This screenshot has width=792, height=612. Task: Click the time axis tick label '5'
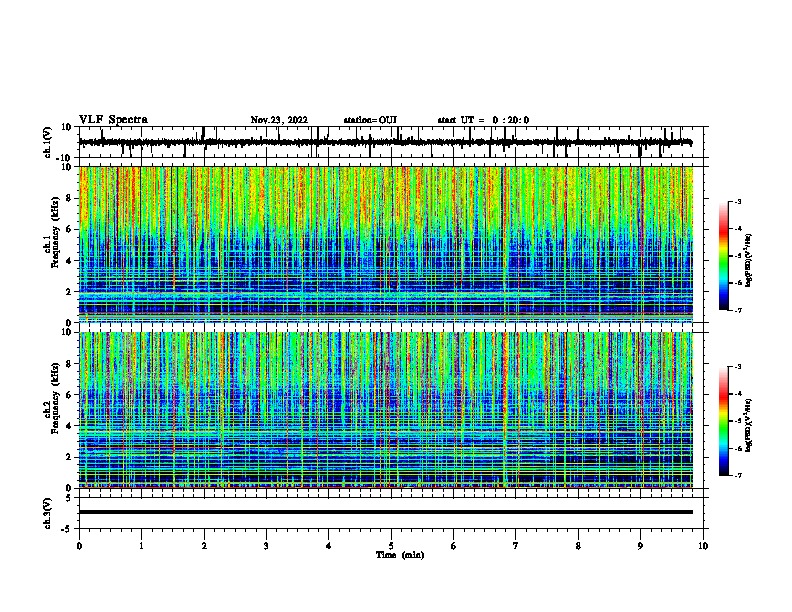pyautogui.click(x=391, y=546)
